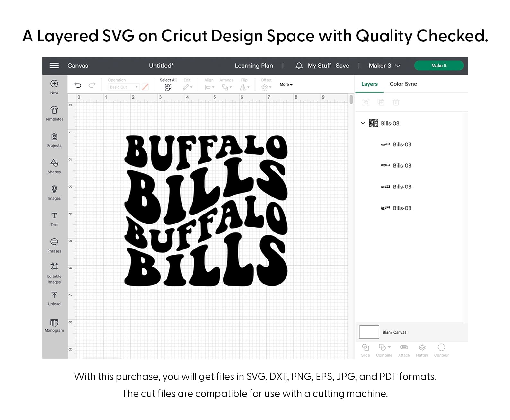Image resolution: width=510 pixels, height=420 pixels.
Task: Click the Delete trash icon in Layers
Action: point(396,102)
